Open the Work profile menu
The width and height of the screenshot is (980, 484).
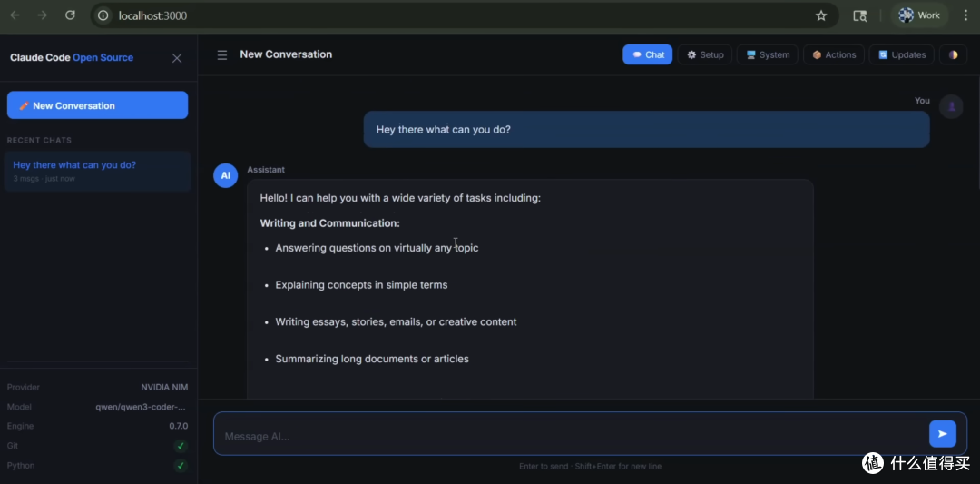click(919, 15)
